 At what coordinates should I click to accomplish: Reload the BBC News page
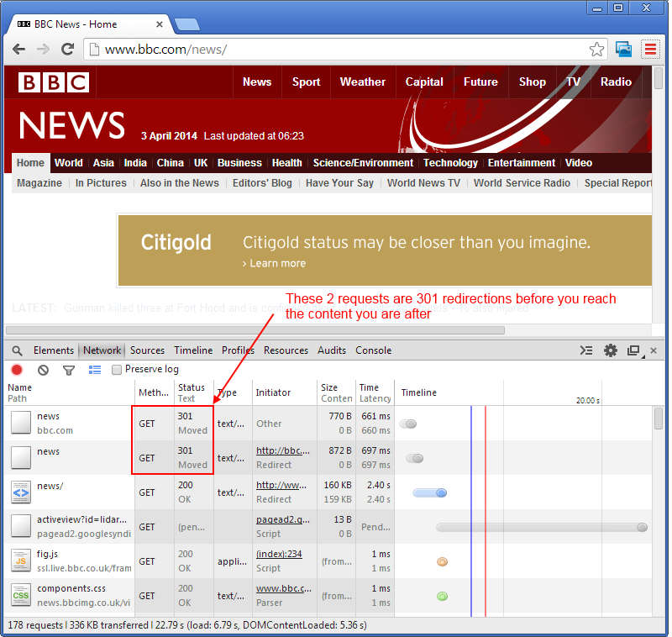click(68, 50)
